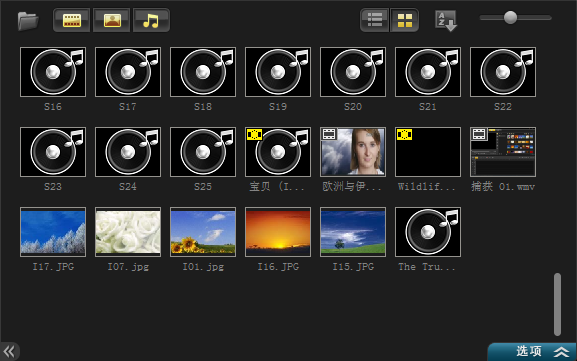Click the 捕获 01.wmv file name label
The height and width of the screenshot is (361, 577).
(x=503, y=187)
